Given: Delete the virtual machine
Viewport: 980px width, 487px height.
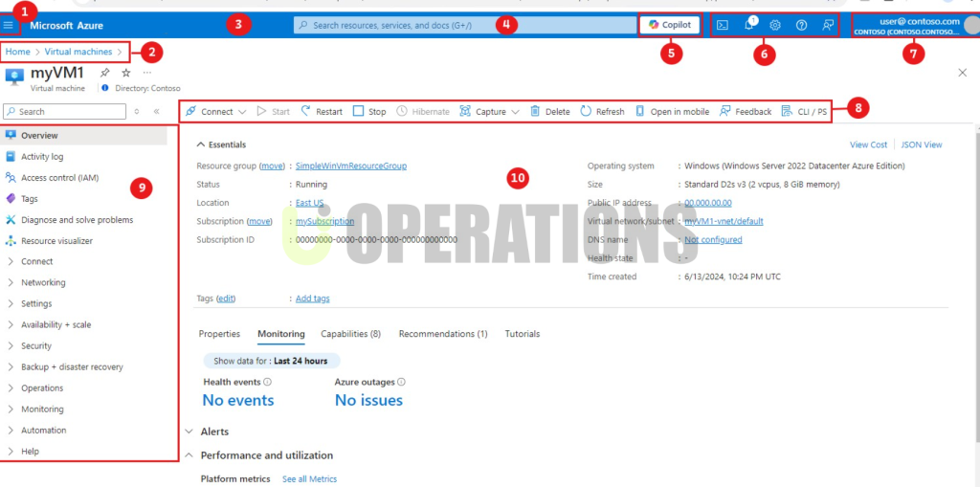Looking at the screenshot, I should pos(550,111).
